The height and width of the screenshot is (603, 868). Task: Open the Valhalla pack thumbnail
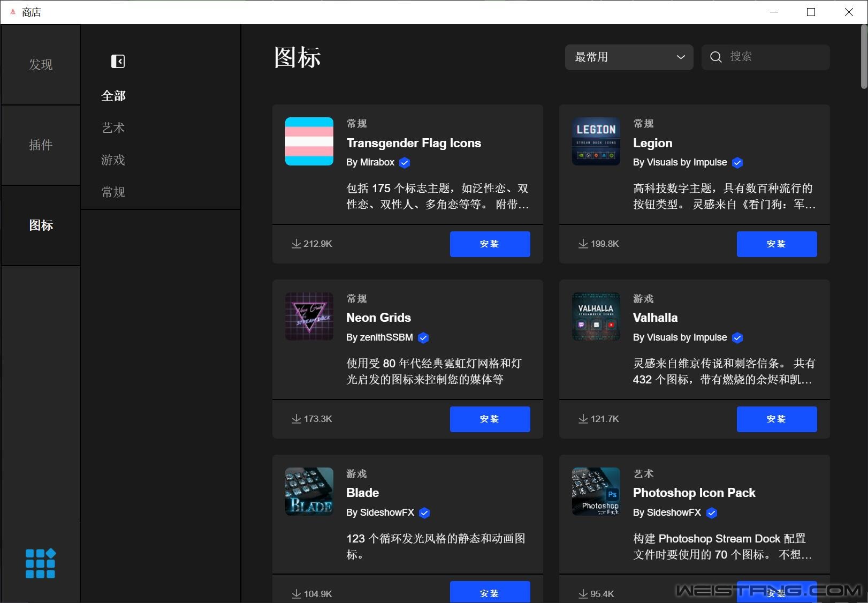pyautogui.click(x=596, y=316)
